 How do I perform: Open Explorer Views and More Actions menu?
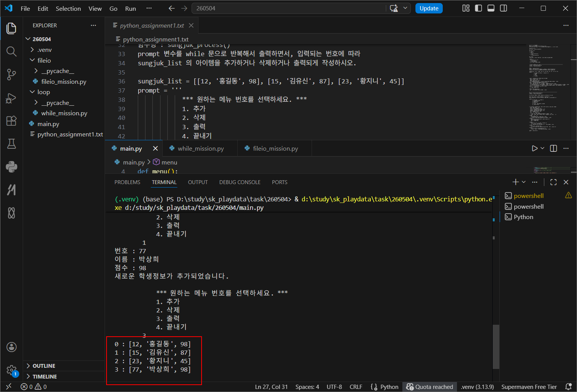(93, 25)
